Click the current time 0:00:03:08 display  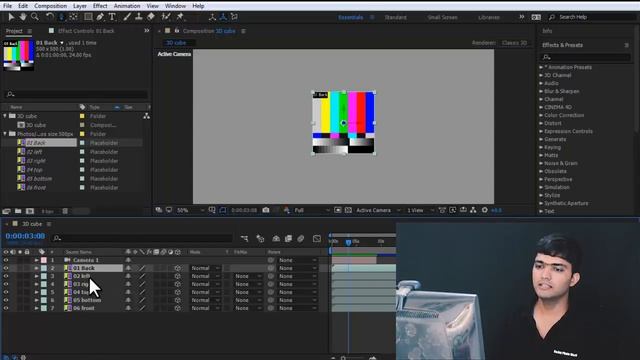pyautogui.click(x=25, y=236)
